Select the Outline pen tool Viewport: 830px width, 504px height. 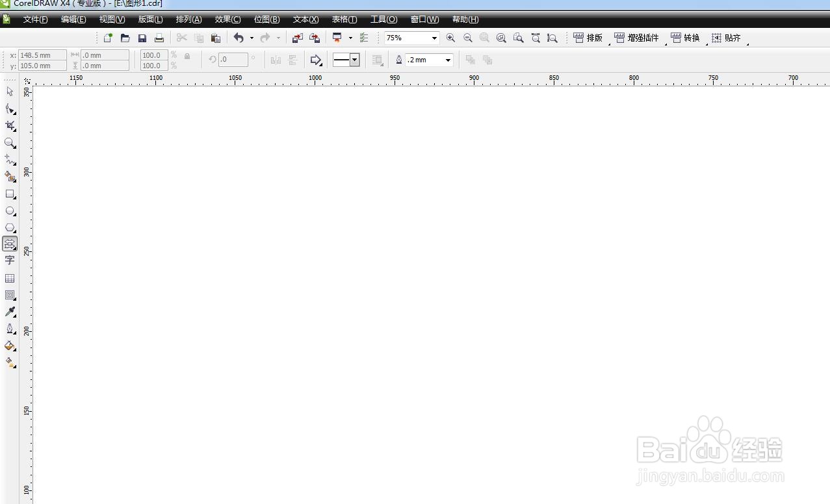tap(10, 329)
